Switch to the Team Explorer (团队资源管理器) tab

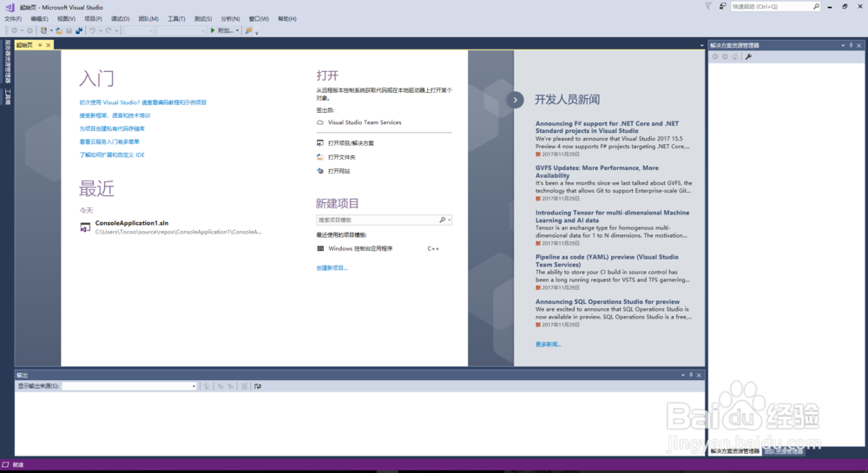click(x=783, y=451)
